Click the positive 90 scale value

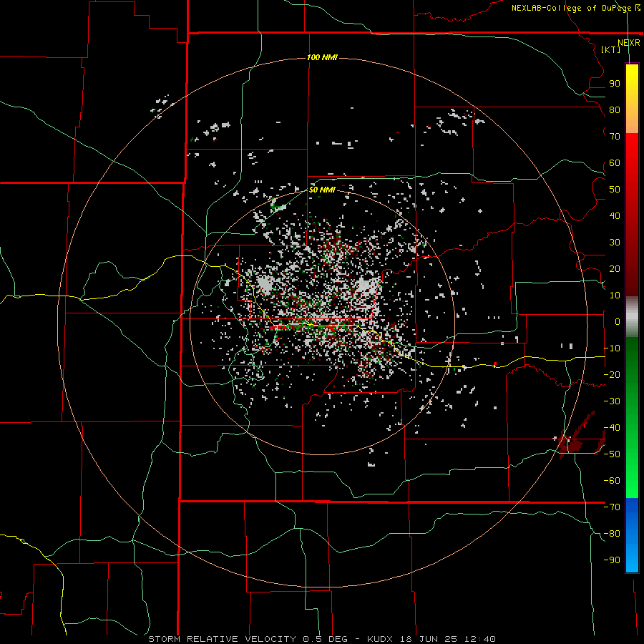tap(615, 84)
